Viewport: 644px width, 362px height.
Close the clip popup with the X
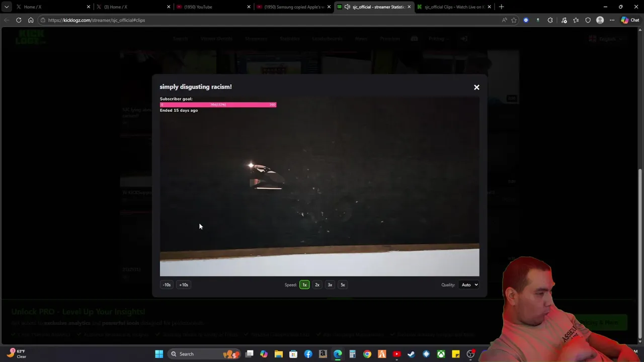click(476, 87)
